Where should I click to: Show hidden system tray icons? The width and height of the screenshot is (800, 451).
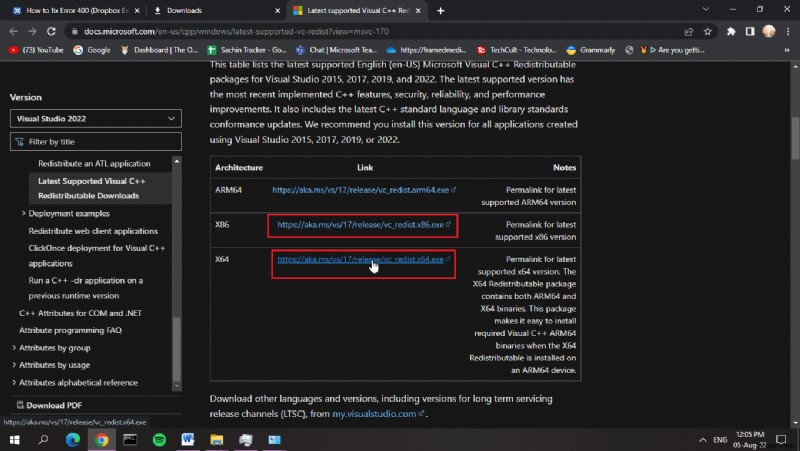[x=703, y=440]
